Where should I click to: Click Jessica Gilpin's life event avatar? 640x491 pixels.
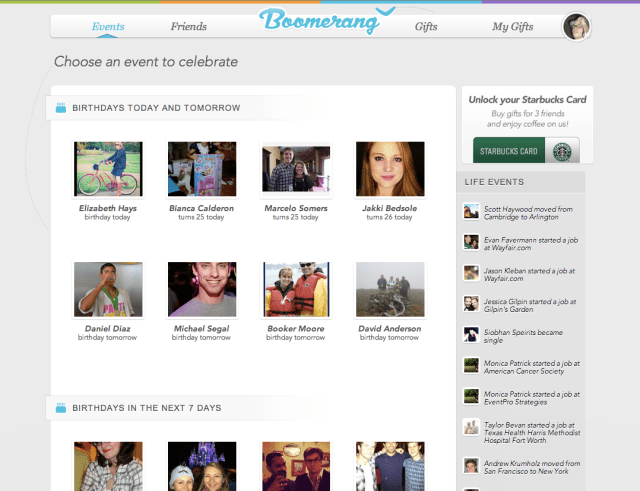click(x=471, y=303)
